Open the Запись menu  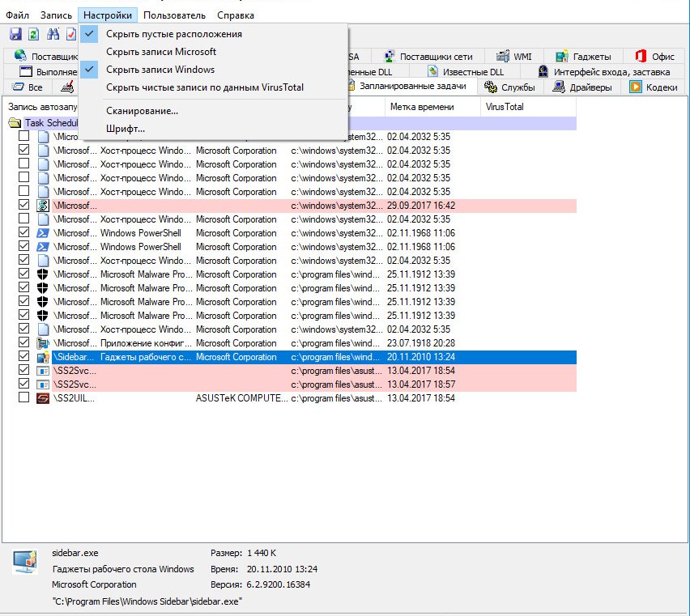(x=57, y=15)
